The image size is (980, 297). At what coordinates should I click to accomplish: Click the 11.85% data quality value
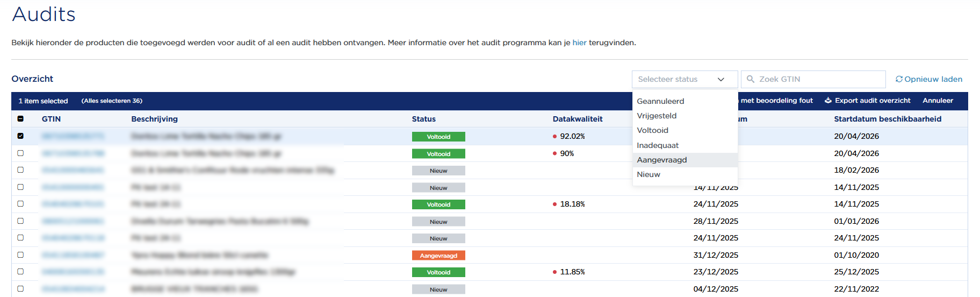[572, 272]
